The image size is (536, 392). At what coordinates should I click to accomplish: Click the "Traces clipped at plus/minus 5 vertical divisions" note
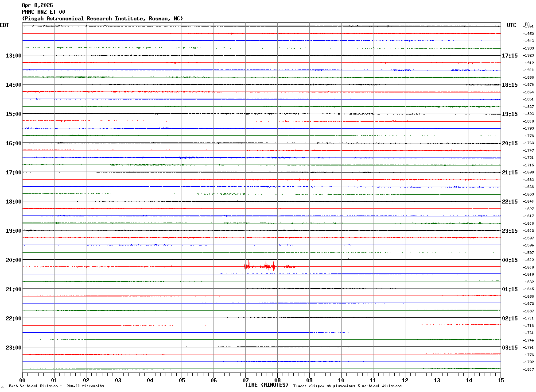(x=347, y=386)
